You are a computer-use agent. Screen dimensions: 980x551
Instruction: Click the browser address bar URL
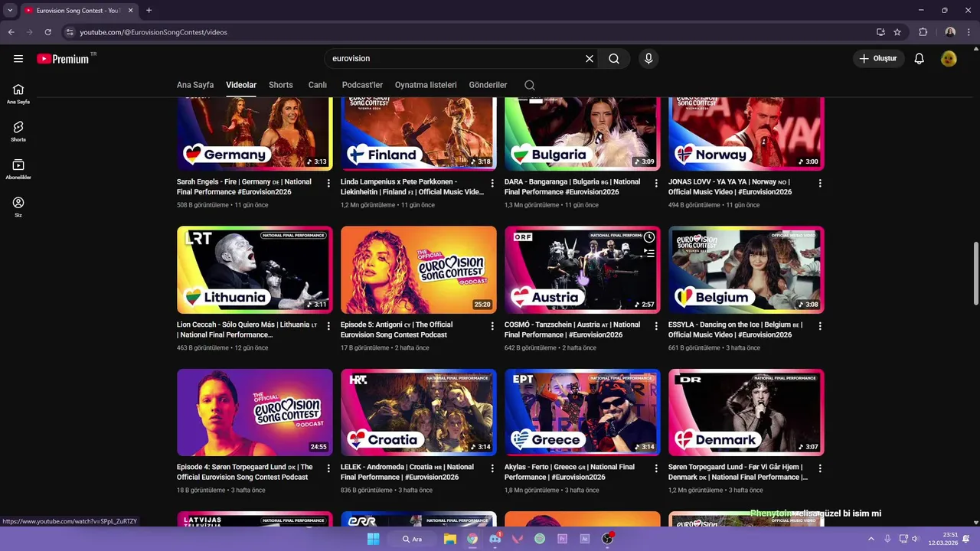coord(154,32)
